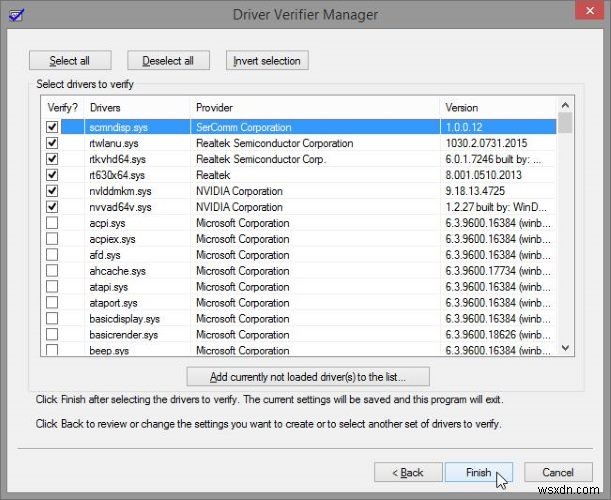This screenshot has height=500, width=611.
Task: Uncheck the nvlddmkm.sys checkbox
Action: [x=52, y=191]
